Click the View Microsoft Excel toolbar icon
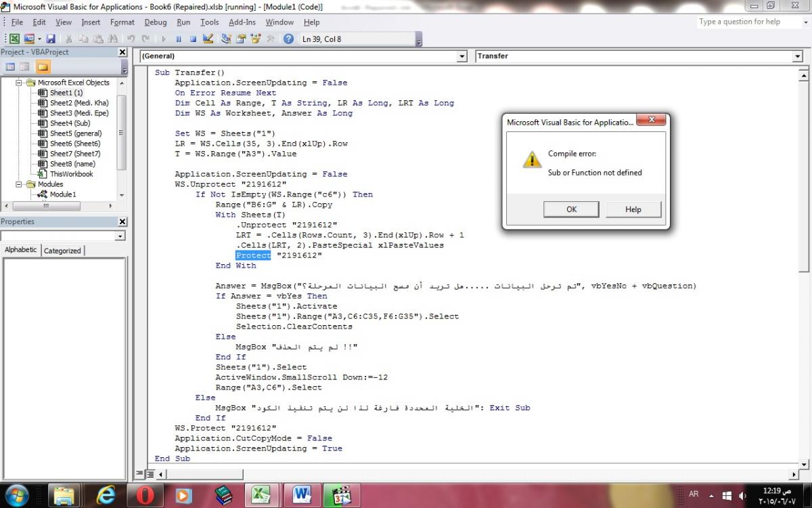This screenshot has width=812, height=508. pyautogui.click(x=14, y=39)
